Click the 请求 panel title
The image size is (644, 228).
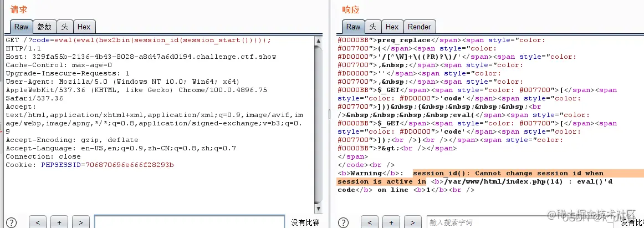[x=19, y=9]
